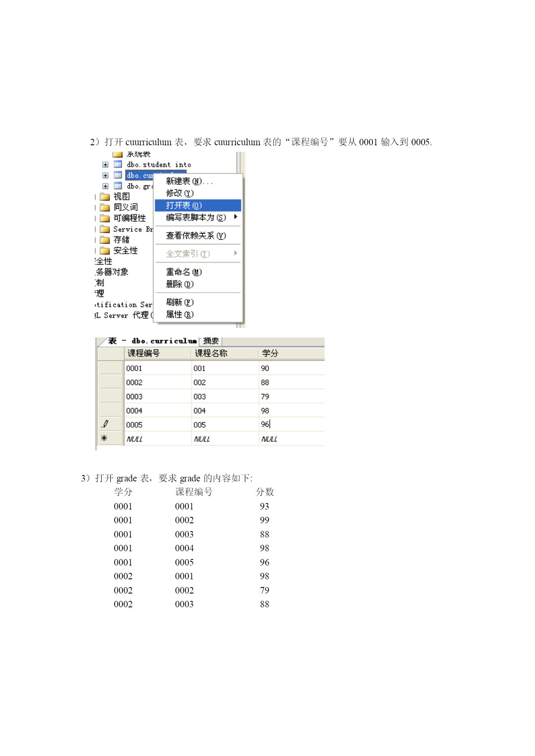Click cell 0003 in 课程编号 column
This screenshot has width=535, height=756.
[x=158, y=397]
